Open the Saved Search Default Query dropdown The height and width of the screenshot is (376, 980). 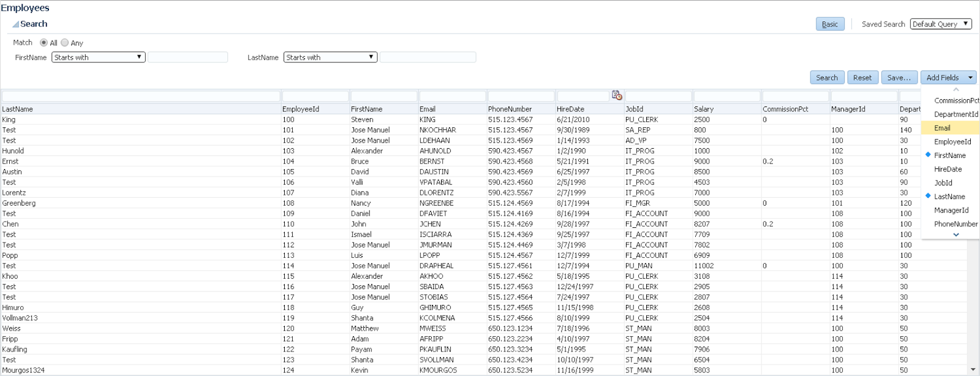click(941, 24)
